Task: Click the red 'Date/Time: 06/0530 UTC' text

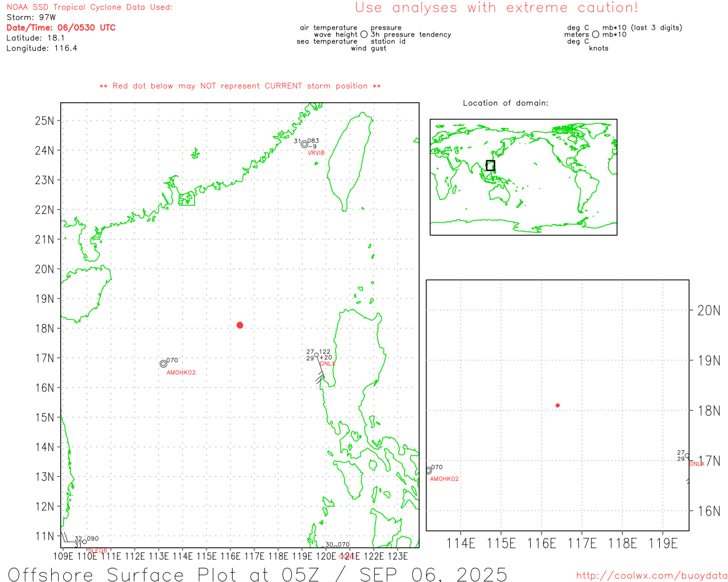Action: 61,28
